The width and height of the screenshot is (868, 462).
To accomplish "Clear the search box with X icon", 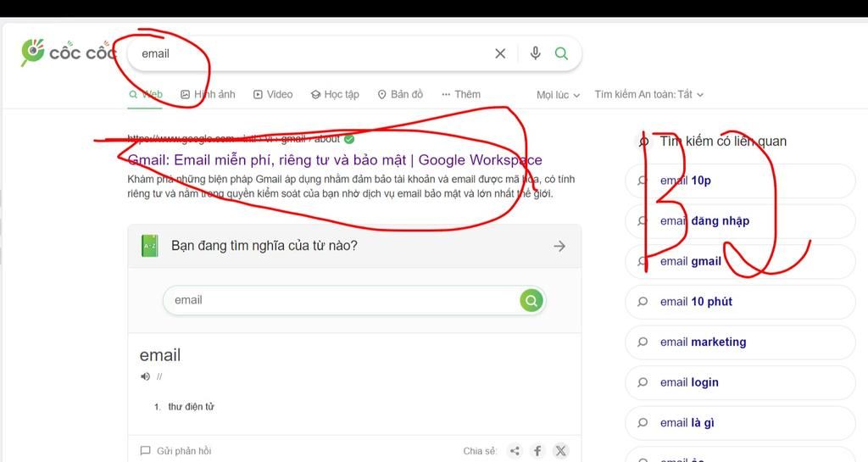I will pos(500,53).
